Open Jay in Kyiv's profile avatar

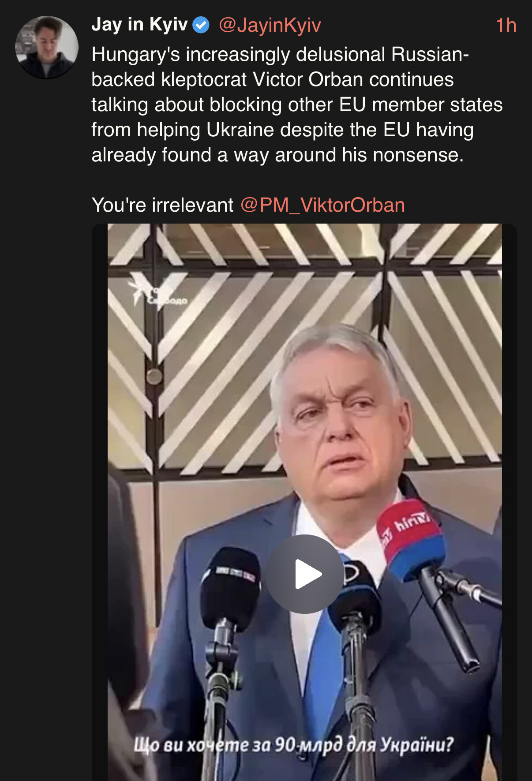point(47,47)
